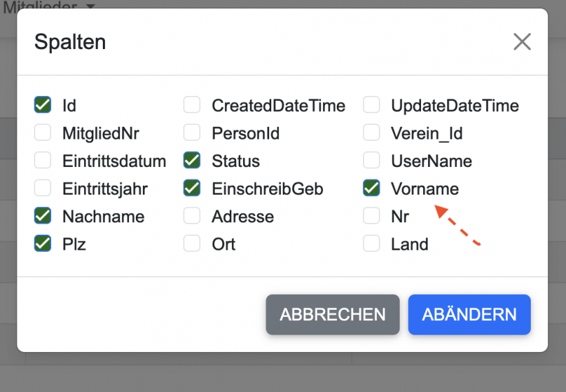The height and width of the screenshot is (392, 566).
Task: Close the Spalten dialog with X
Action: [522, 42]
